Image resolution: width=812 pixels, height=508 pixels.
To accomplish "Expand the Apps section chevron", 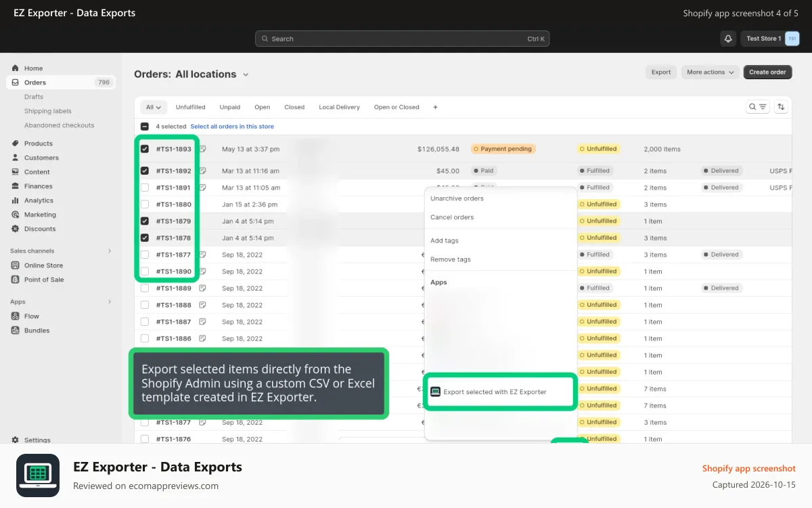I will click(x=110, y=302).
